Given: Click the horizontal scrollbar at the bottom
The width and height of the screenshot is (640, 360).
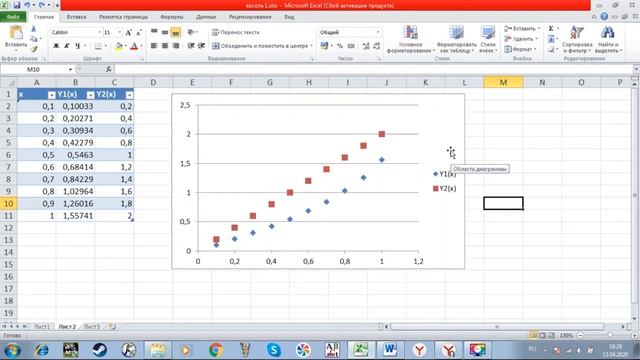Looking at the screenshot, I should click(497, 327).
